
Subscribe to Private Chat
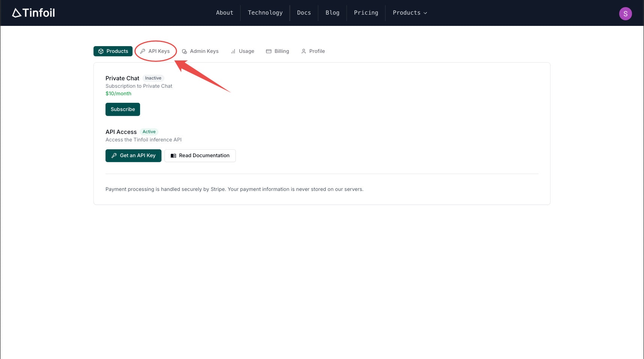[x=123, y=109]
